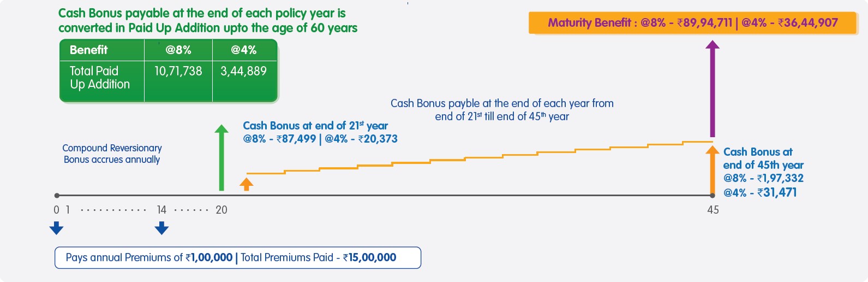Click the @8% column header in the table
Viewport: 868px width, 282px height.
tap(178, 50)
